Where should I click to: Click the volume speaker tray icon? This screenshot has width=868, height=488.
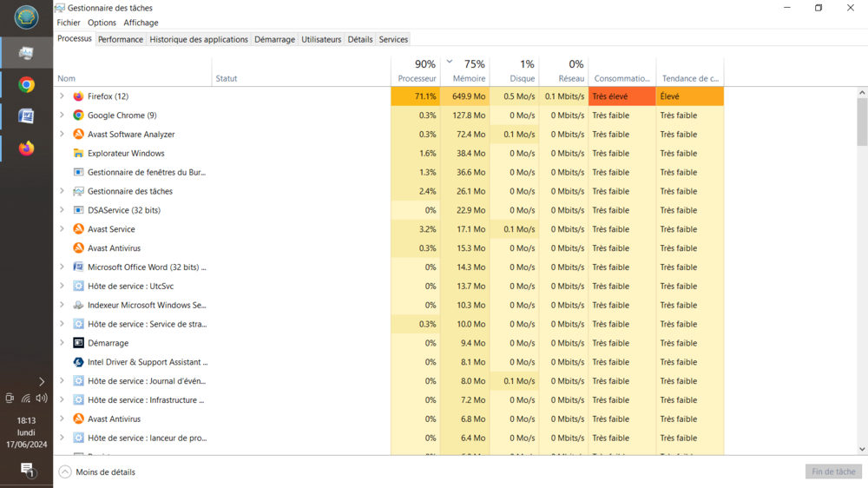point(42,399)
